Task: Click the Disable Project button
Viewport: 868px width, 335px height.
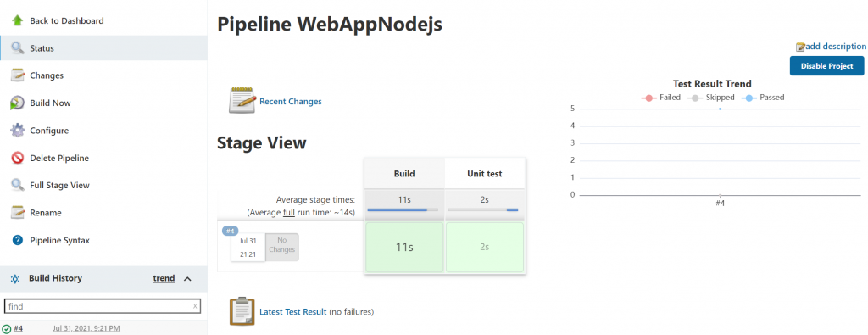Action: point(826,66)
